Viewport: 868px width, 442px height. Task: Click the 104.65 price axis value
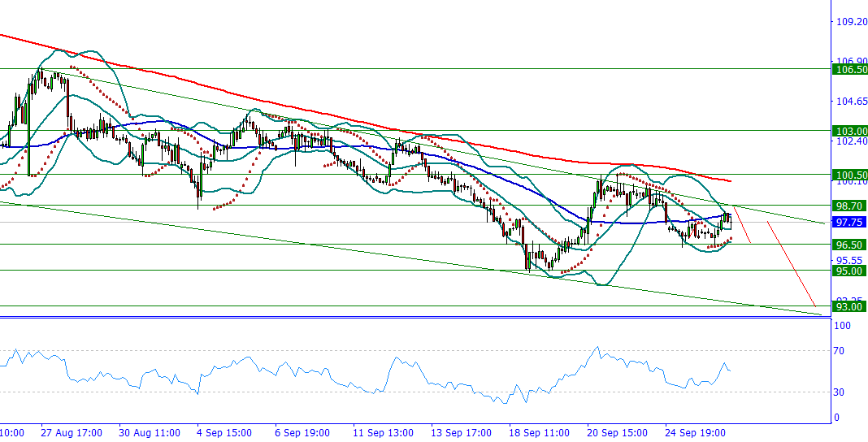click(853, 102)
